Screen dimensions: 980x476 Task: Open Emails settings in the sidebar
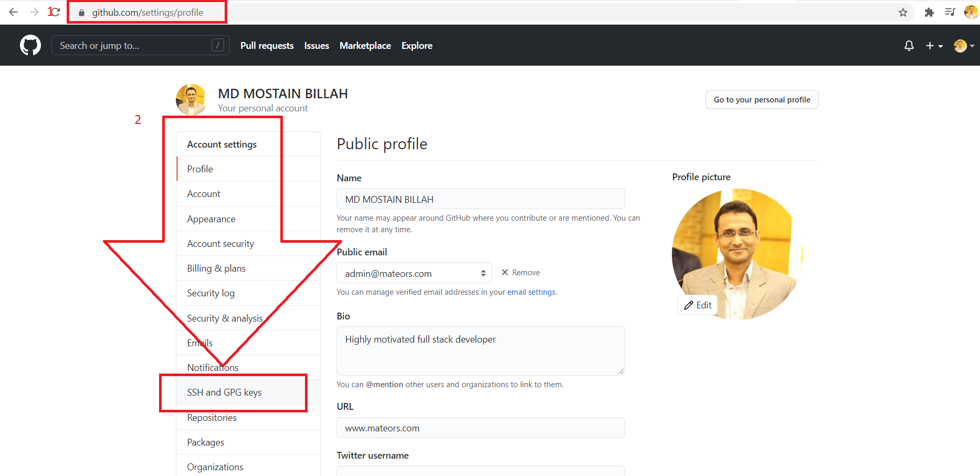tap(248, 343)
